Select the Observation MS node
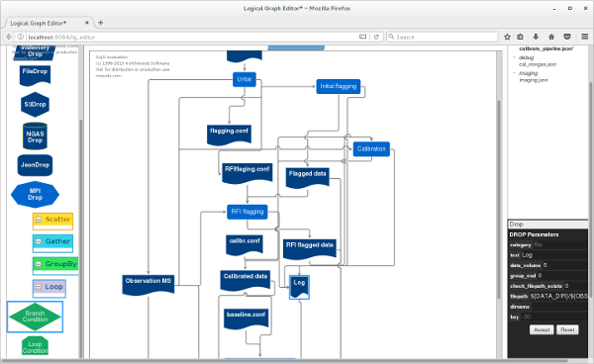Image resolution: width=594 pixels, height=364 pixels. [148, 285]
